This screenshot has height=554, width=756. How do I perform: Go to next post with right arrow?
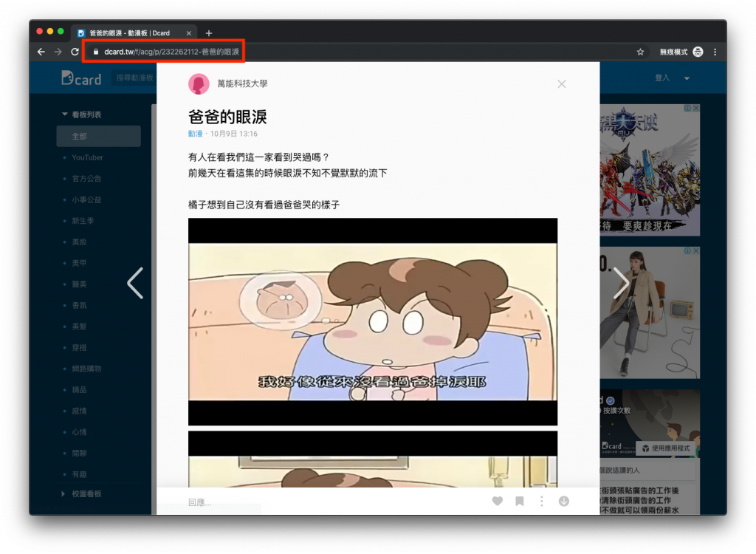point(621,283)
